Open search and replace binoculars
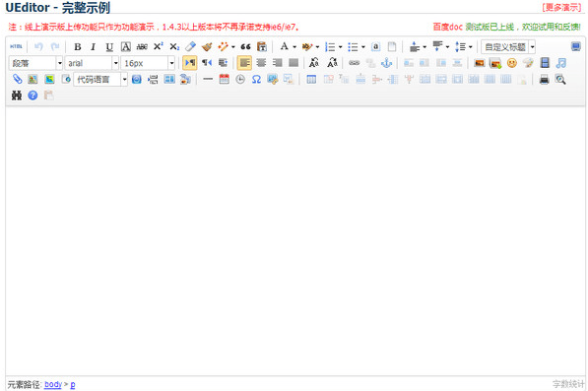This screenshot has width=588, height=391. tap(17, 96)
